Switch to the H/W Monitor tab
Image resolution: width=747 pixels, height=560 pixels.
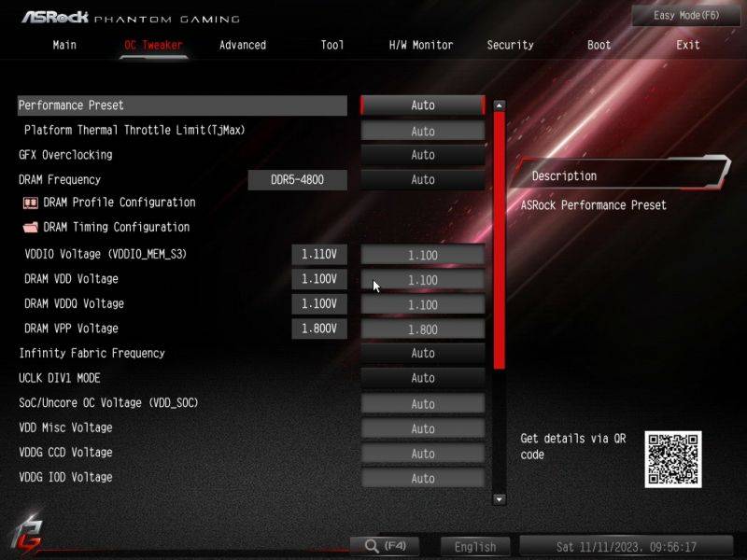click(x=421, y=45)
